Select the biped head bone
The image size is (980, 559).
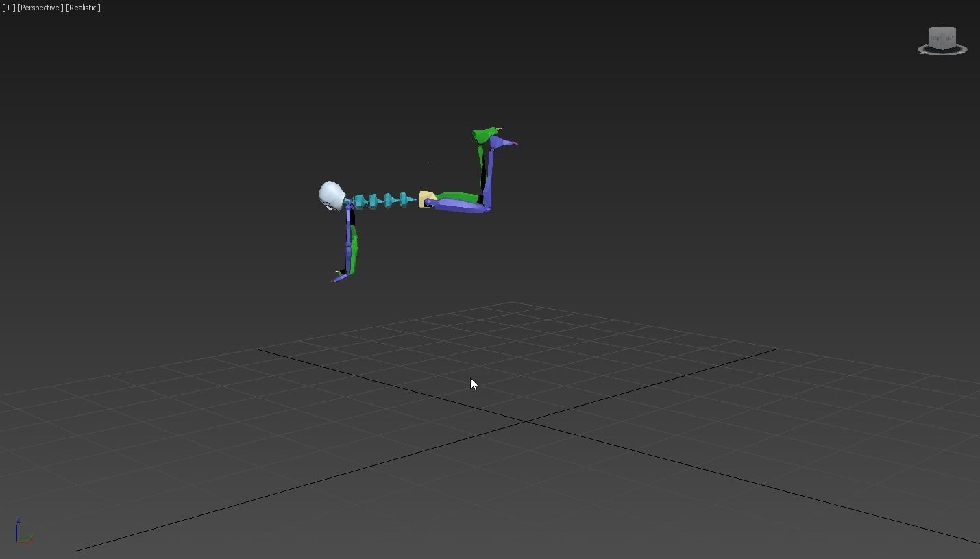tap(331, 195)
